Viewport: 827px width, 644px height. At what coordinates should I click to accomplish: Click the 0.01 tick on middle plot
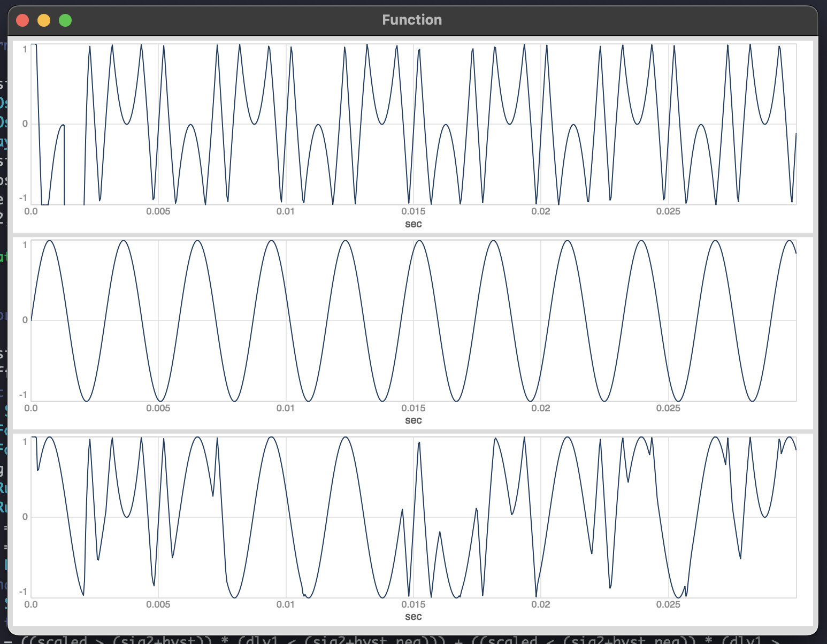(286, 408)
